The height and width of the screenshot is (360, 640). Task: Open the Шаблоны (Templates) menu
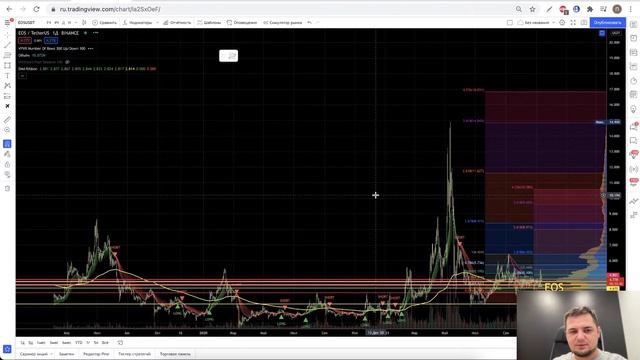pyautogui.click(x=209, y=22)
